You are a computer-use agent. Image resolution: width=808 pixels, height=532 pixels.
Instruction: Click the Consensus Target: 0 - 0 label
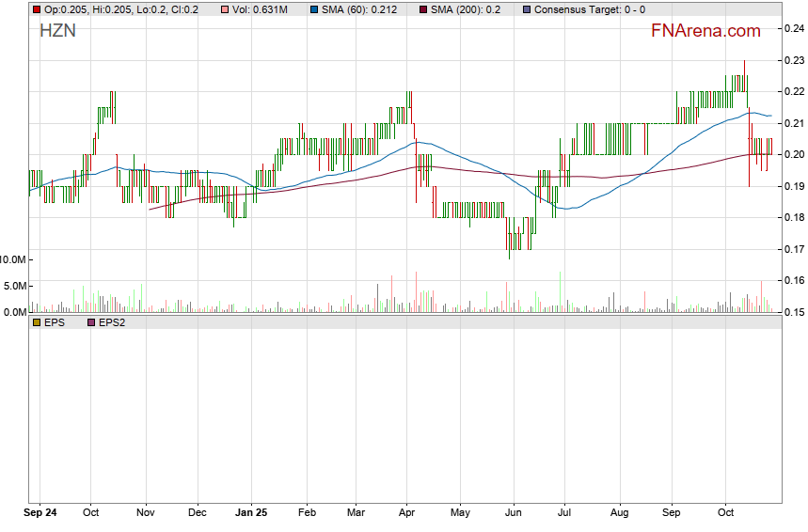click(589, 9)
